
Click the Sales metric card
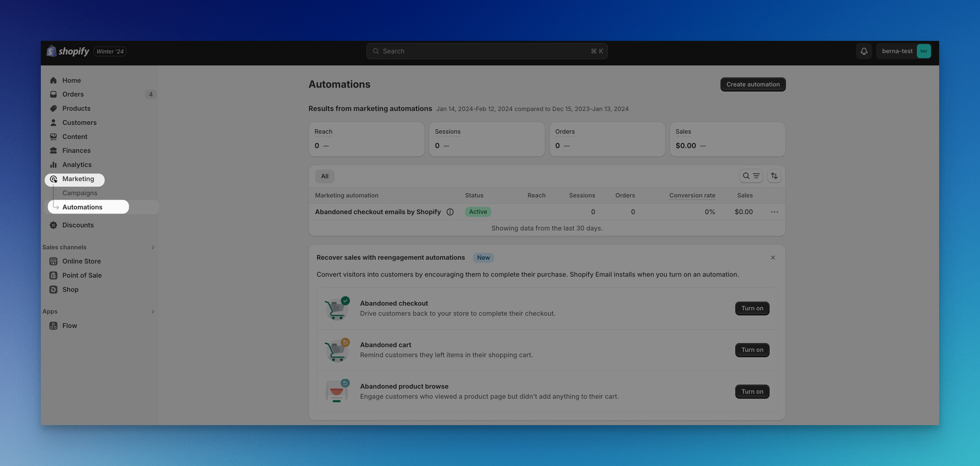727,139
